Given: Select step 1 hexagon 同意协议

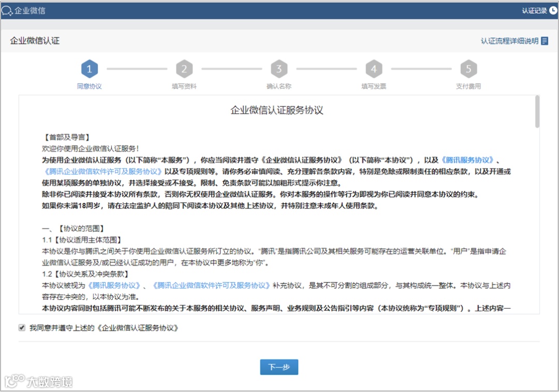Looking at the screenshot, I should 89,69.
